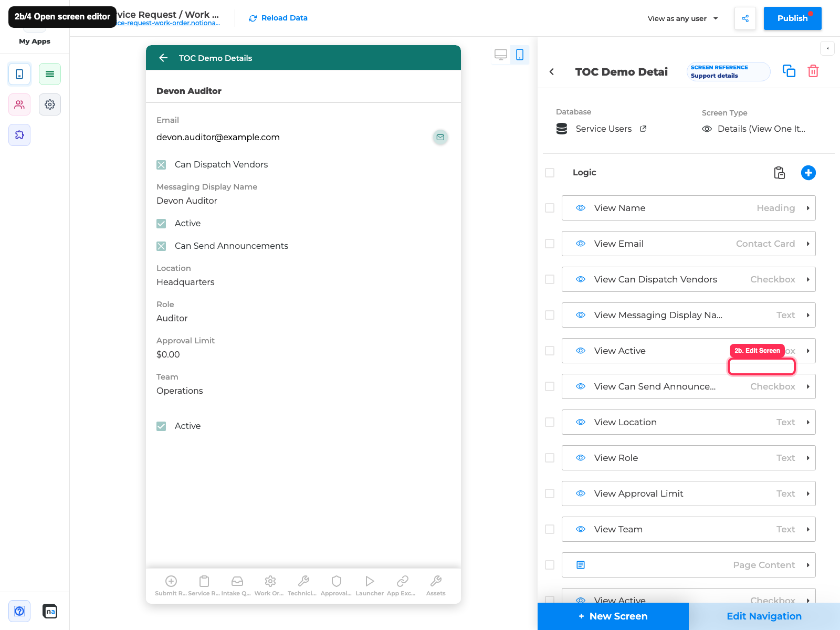Open the View as any user dropdown

(682, 18)
